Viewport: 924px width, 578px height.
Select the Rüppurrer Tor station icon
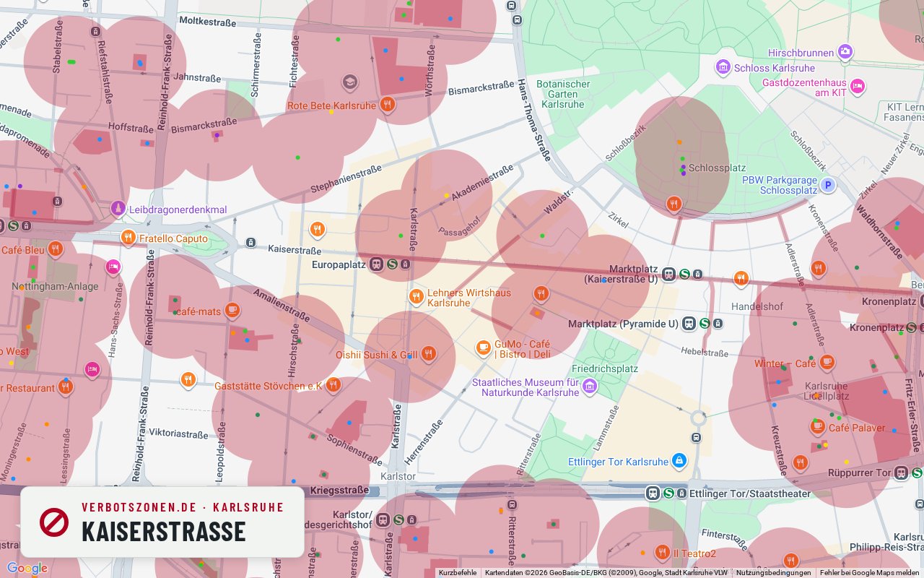point(901,473)
